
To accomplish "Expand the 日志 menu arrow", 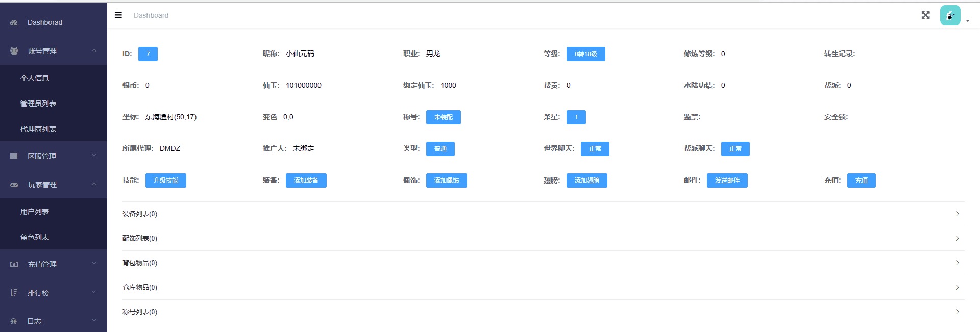I will pyautogui.click(x=94, y=321).
